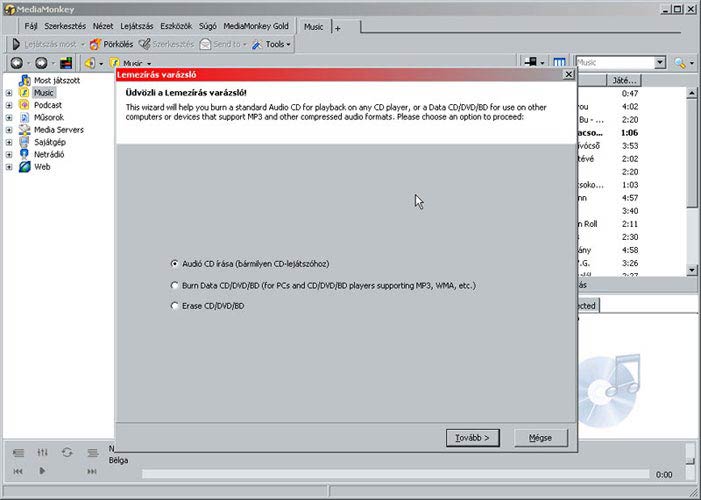This screenshot has width=701, height=500.
Task: Click the play button in the player
Action: click(x=42, y=470)
